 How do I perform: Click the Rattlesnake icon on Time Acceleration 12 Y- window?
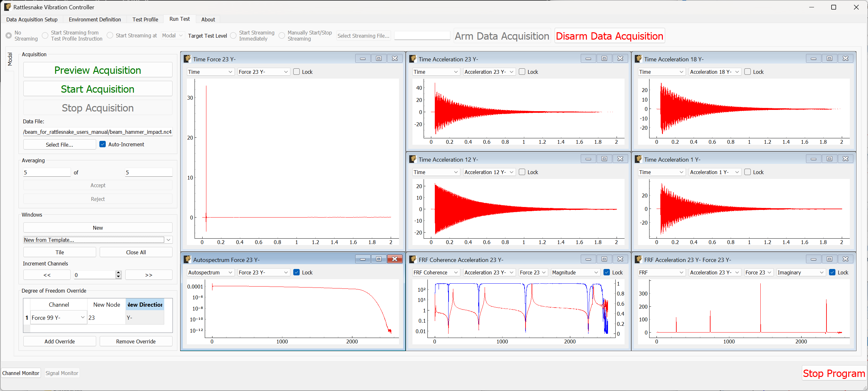pos(413,158)
